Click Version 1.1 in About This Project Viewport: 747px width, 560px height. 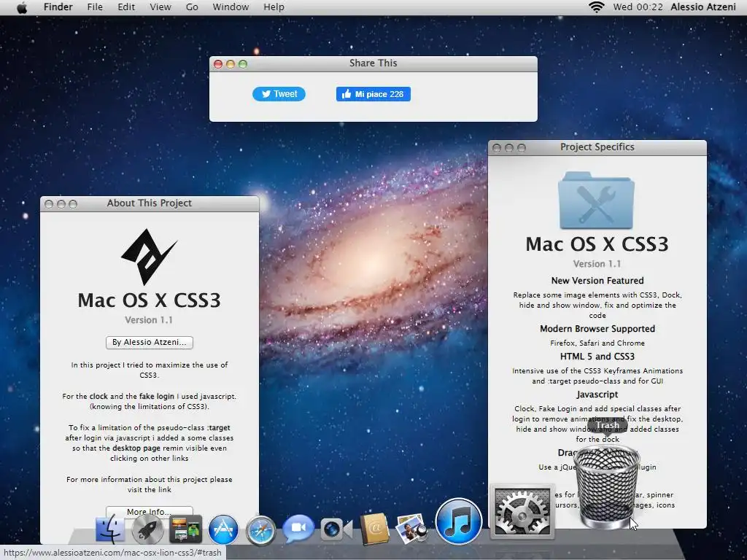[149, 320]
